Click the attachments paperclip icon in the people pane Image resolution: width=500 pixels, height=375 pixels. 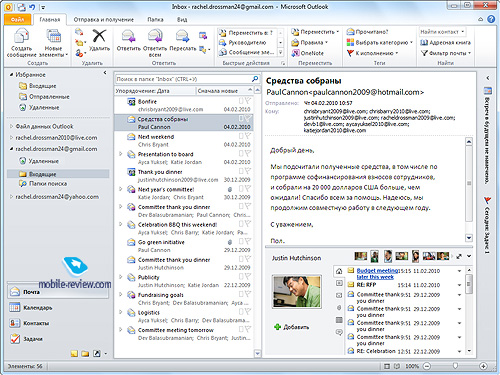[339, 308]
